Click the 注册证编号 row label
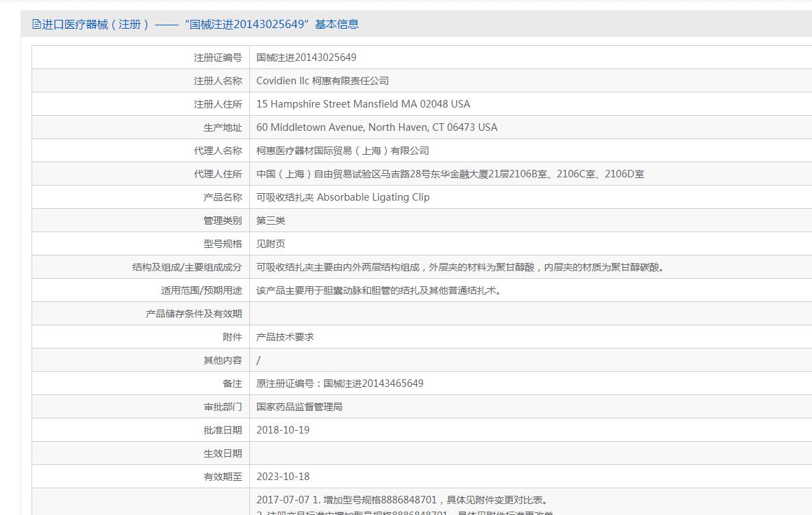 (x=218, y=58)
